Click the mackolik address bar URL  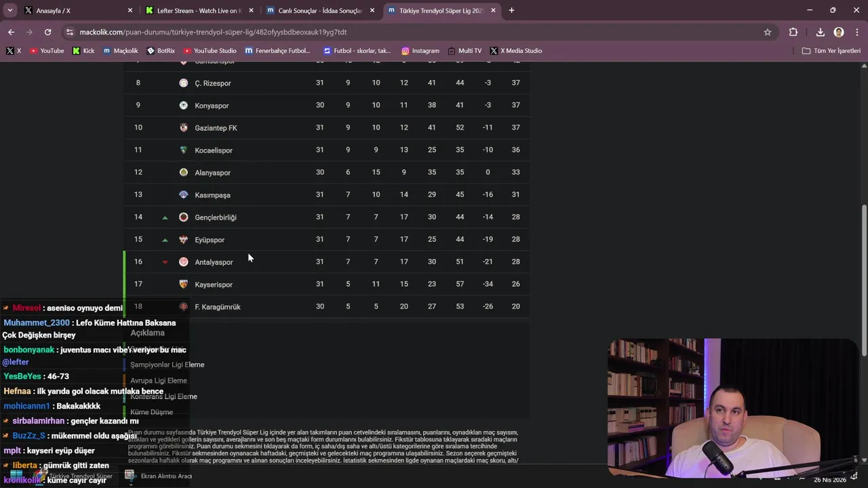pos(213,32)
